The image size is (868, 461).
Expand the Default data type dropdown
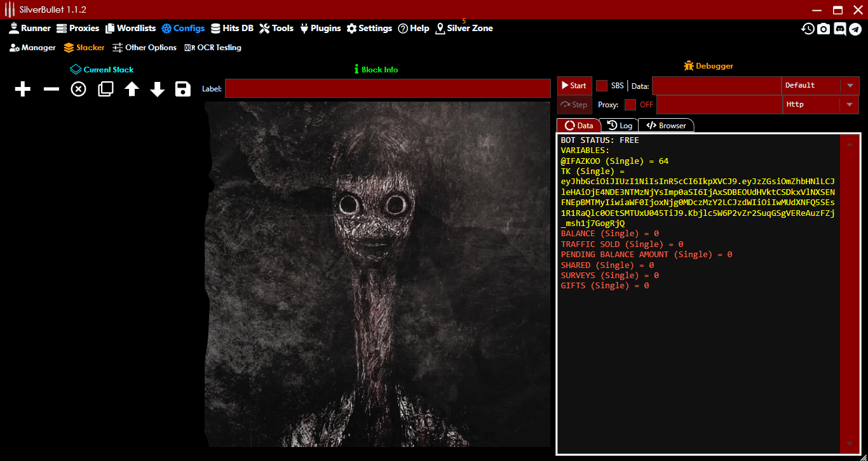tap(850, 86)
